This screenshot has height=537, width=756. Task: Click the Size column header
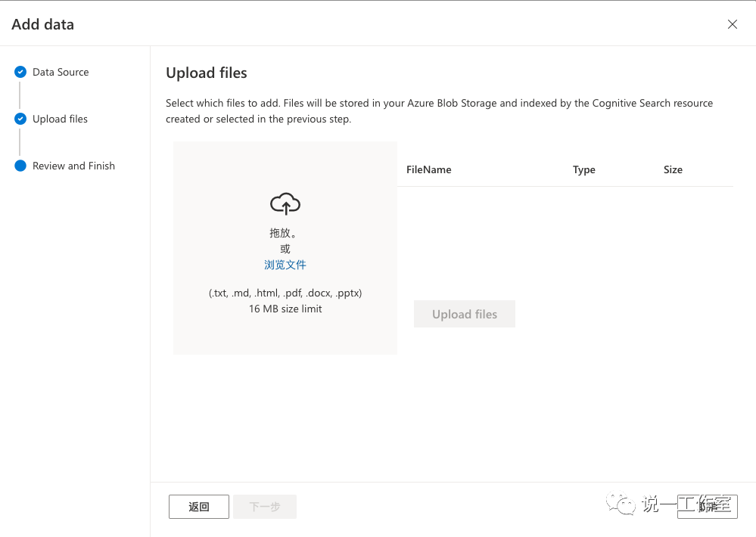(x=673, y=169)
